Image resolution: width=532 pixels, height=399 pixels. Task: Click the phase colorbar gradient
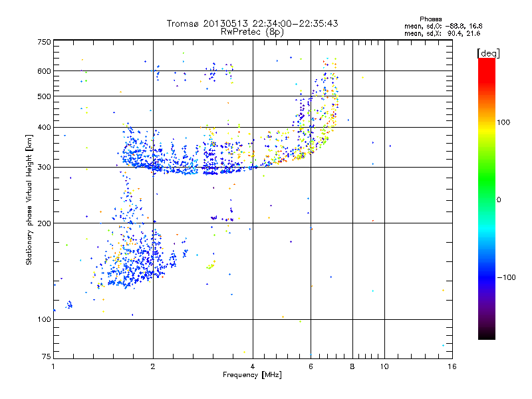click(x=487, y=198)
